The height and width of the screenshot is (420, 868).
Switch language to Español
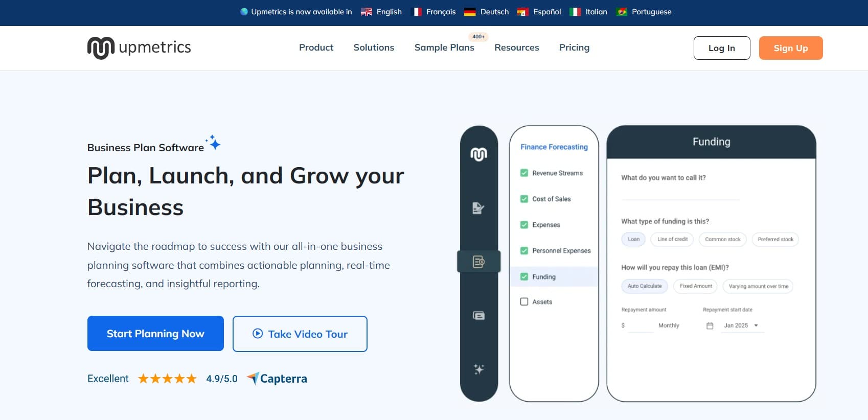click(x=547, y=12)
